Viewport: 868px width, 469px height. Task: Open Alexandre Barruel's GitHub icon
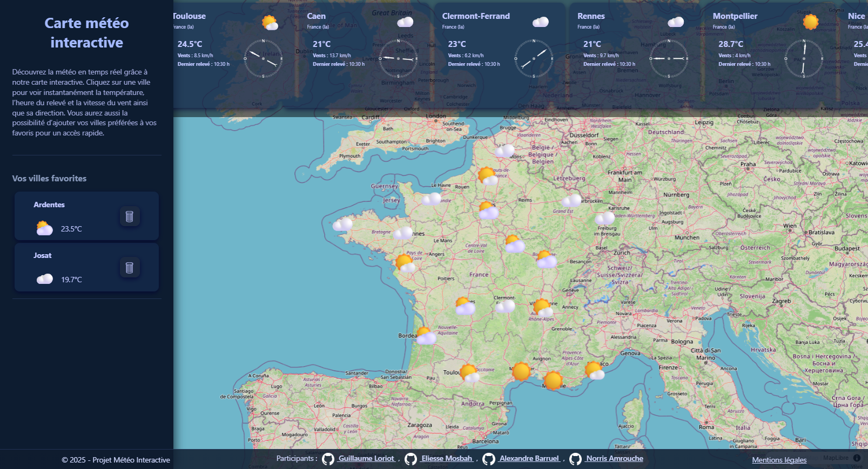(489, 459)
